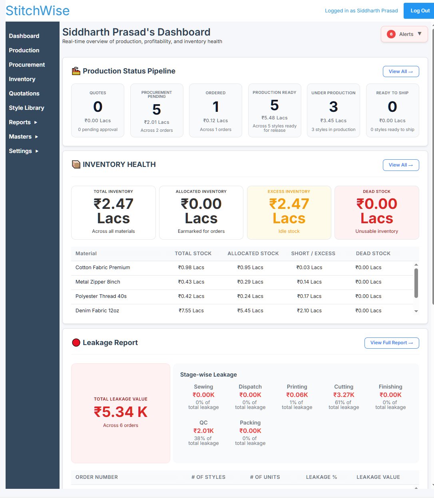Open Procurement in the sidebar
Screen dimensions: 434x504
[27, 65]
